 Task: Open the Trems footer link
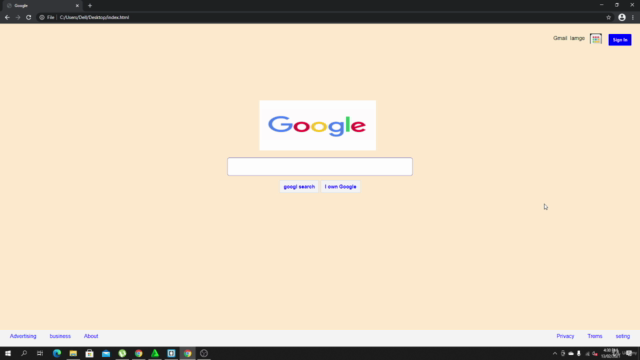point(595,336)
